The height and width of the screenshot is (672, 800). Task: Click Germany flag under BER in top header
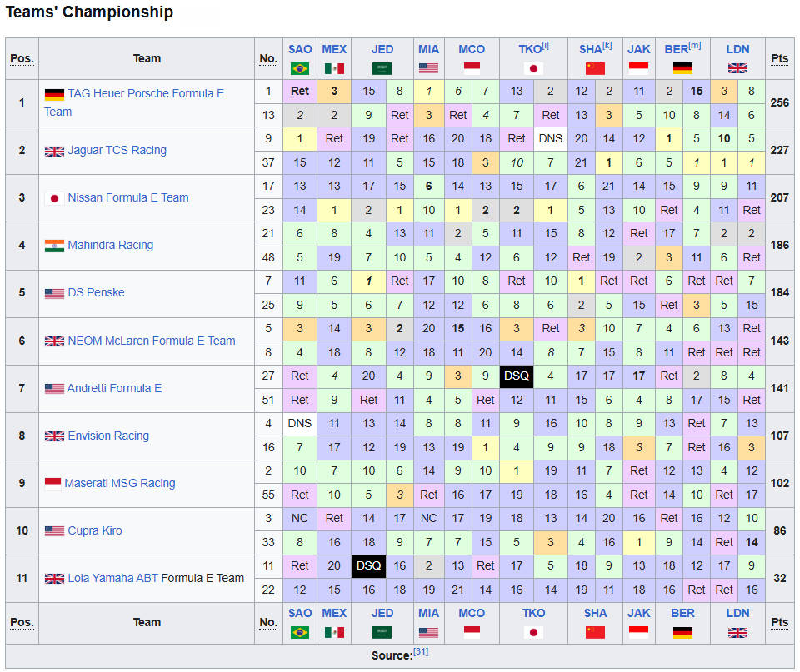pos(682,68)
